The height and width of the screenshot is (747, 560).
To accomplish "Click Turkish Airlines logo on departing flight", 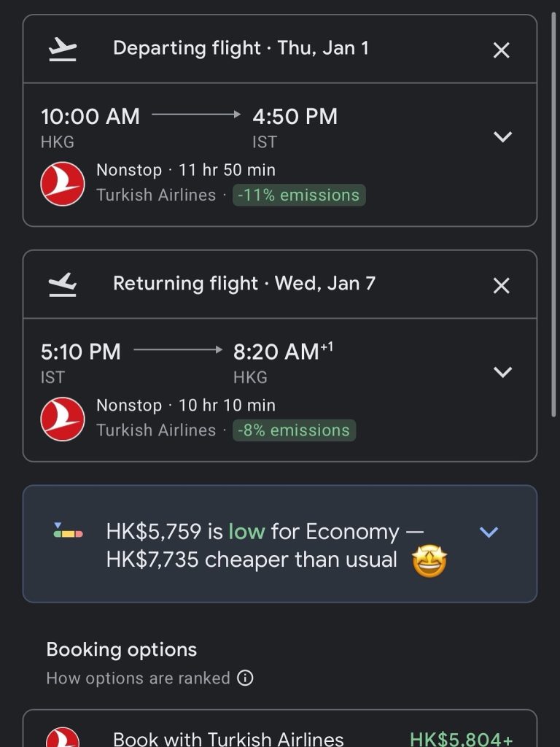I will (63, 184).
